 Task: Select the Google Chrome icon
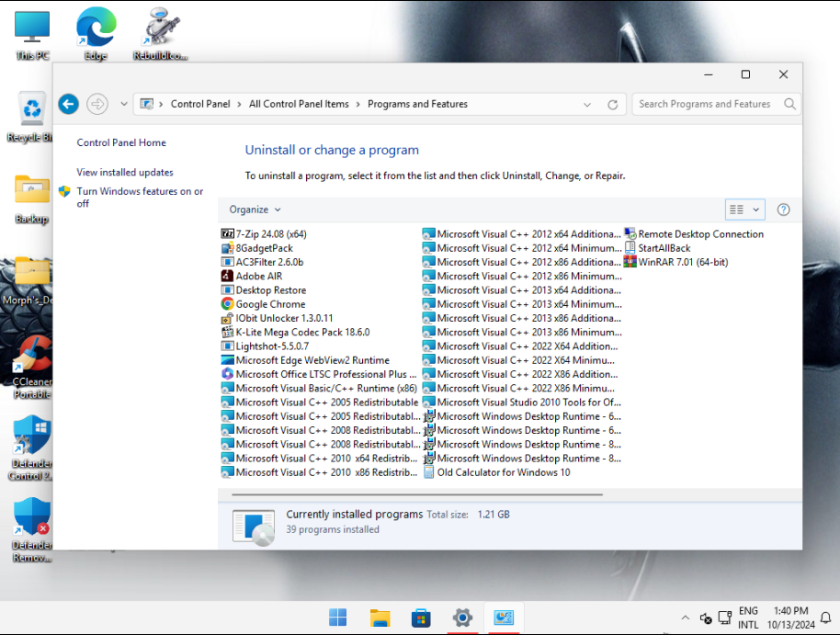[x=228, y=304]
